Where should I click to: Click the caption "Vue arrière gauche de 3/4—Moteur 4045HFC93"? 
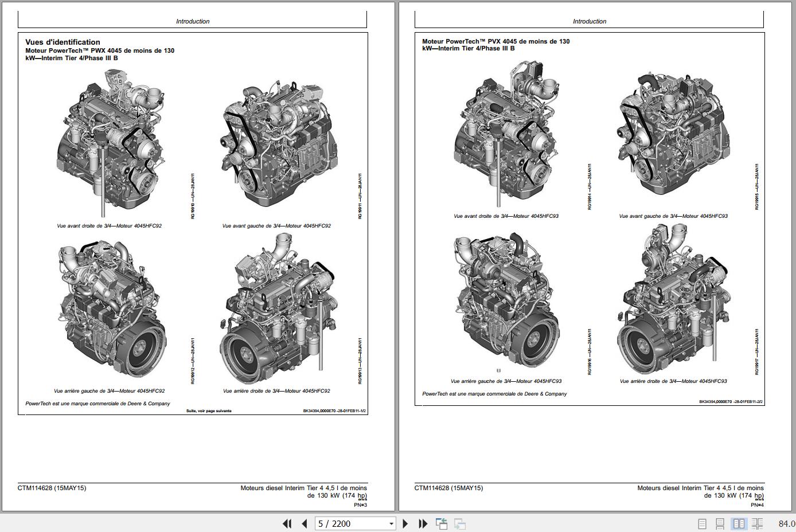click(506, 381)
